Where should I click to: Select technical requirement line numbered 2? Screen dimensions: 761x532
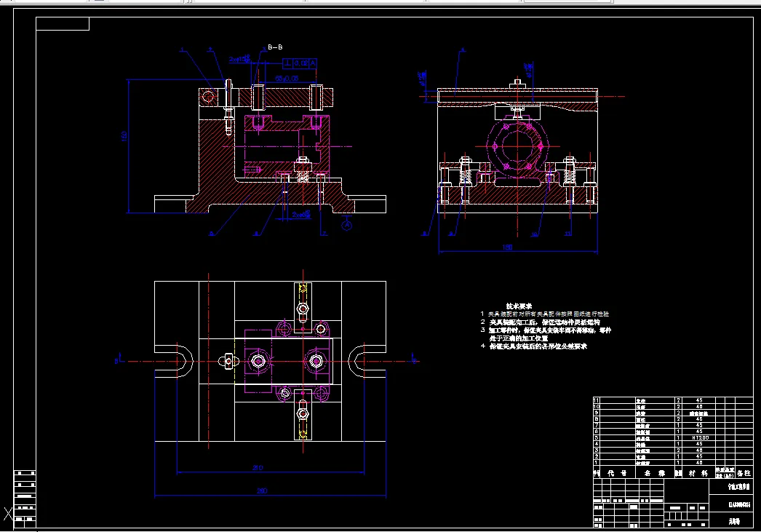[540, 322]
